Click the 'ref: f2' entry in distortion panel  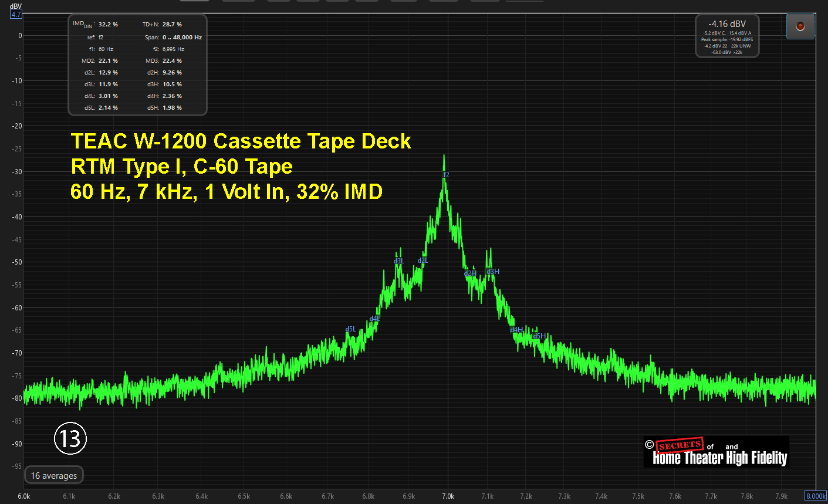(96, 38)
